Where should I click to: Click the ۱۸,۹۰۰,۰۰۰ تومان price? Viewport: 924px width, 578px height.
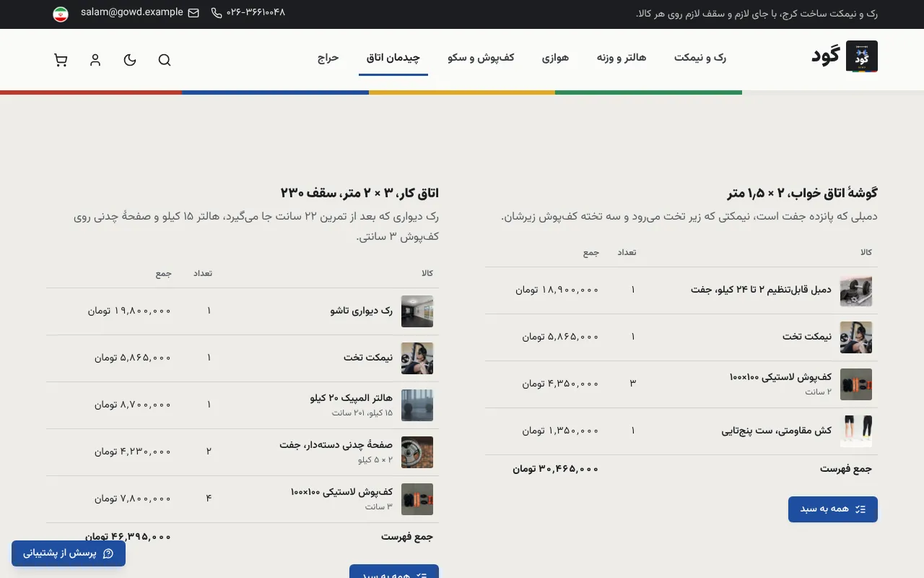click(x=557, y=290)
